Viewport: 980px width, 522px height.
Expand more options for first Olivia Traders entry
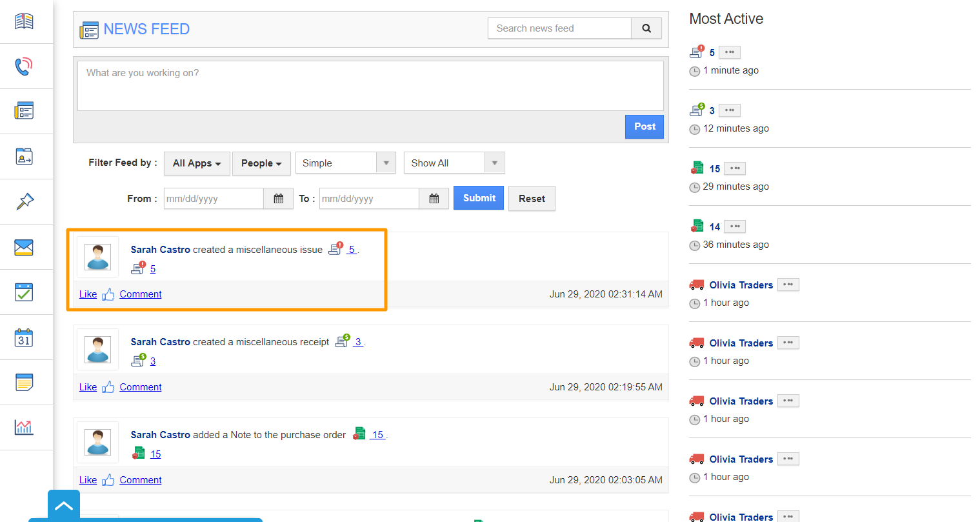click(x=788, y=285)
